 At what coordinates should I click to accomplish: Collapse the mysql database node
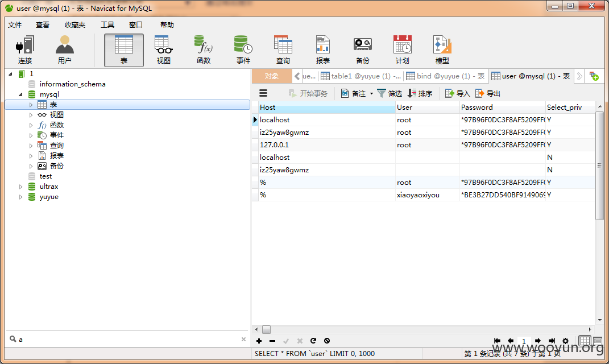pos(20,94)
